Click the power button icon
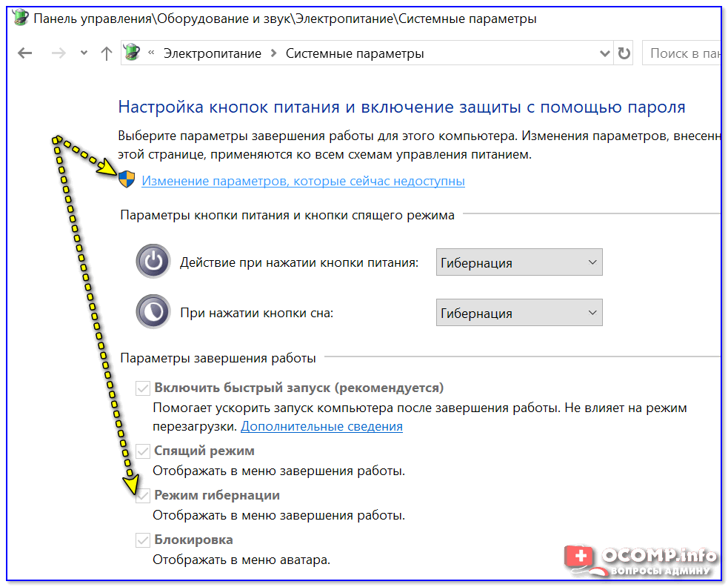 153,262
